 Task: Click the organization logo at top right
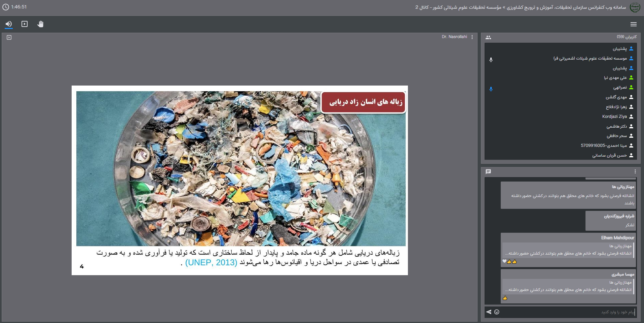click(x=635, y=7)
